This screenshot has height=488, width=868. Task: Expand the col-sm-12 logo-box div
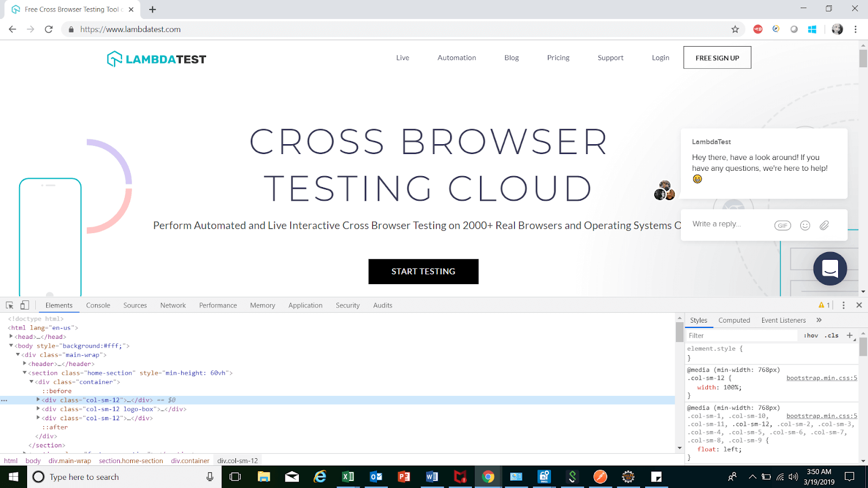(x=39, y=409)
